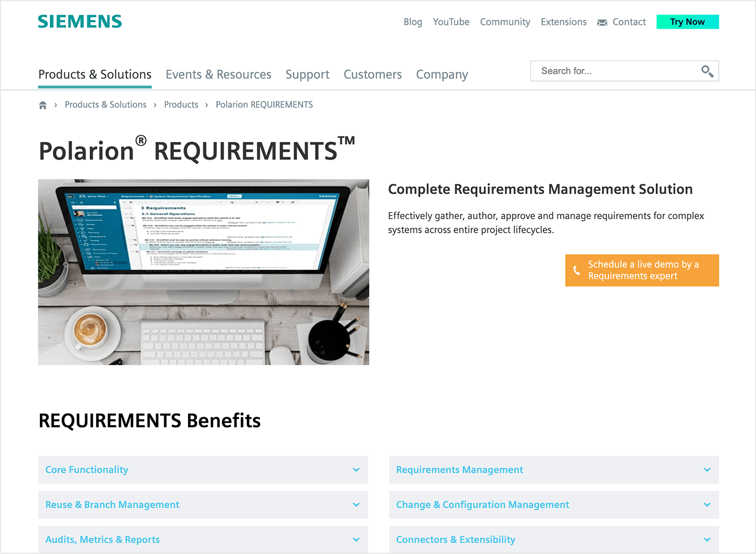Visit the Community link

click(505, 22)
